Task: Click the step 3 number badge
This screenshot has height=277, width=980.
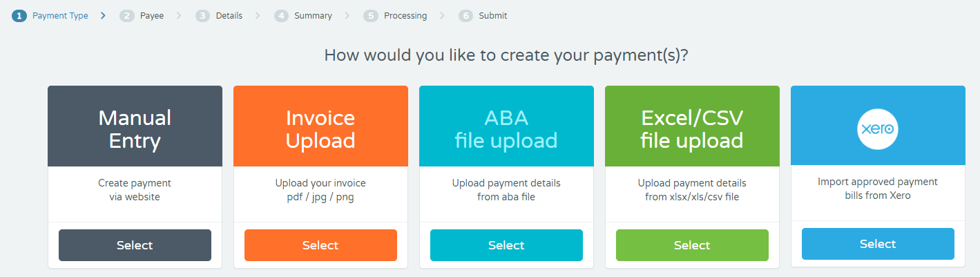Action: 202,16
